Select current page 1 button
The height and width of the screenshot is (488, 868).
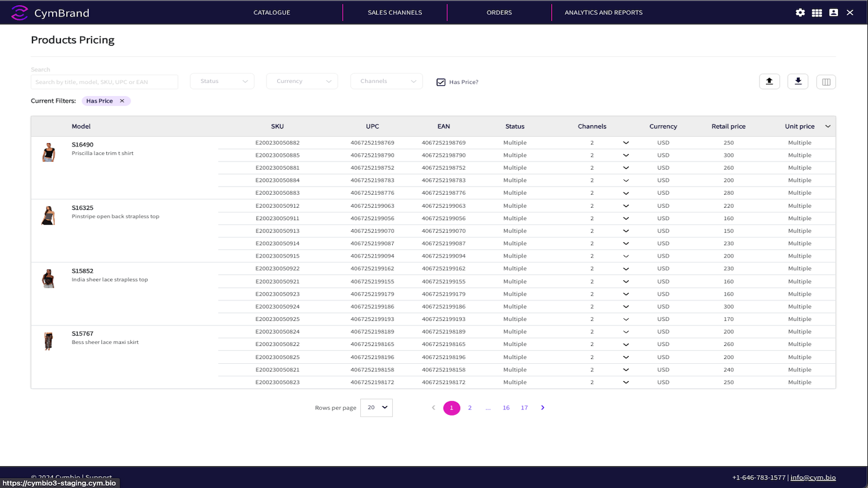click(x=451, y=408)
